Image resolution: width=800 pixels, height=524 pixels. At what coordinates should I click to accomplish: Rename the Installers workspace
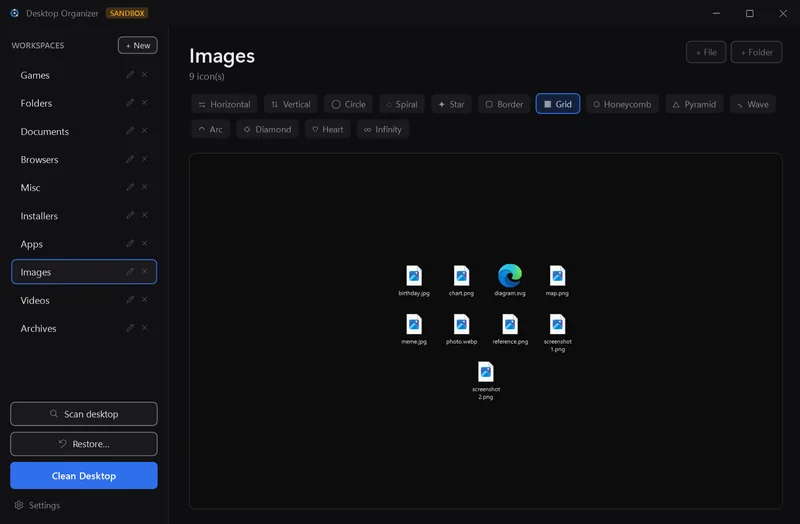tap(130, 215)
